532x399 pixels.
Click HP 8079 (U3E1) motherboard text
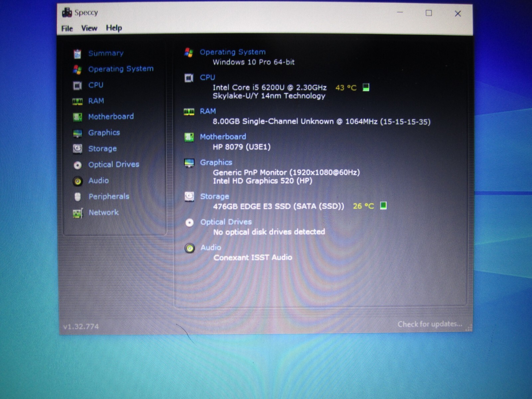(242, 147)
